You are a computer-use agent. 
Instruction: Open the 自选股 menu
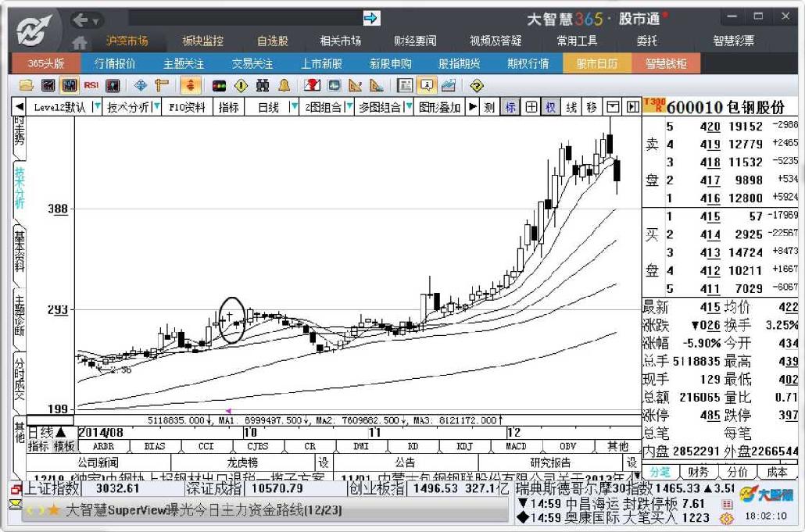click(x=273, y=41)
